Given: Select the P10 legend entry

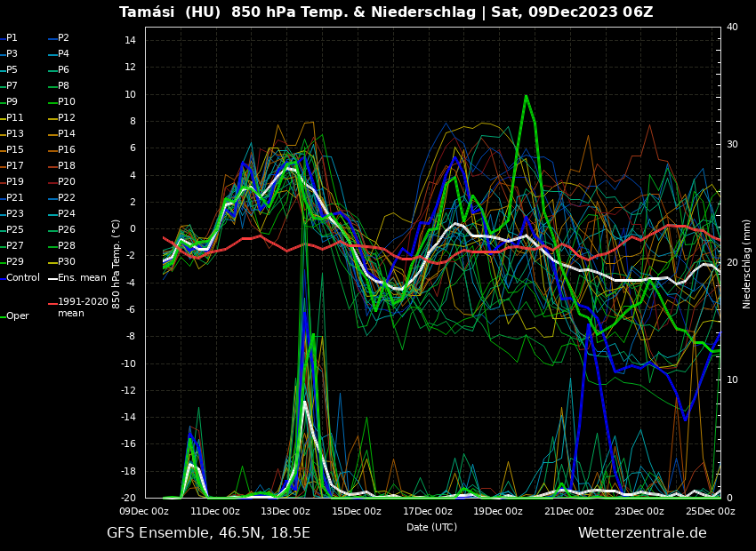Looking at the screenshot, I should click(x=67, y=102).
